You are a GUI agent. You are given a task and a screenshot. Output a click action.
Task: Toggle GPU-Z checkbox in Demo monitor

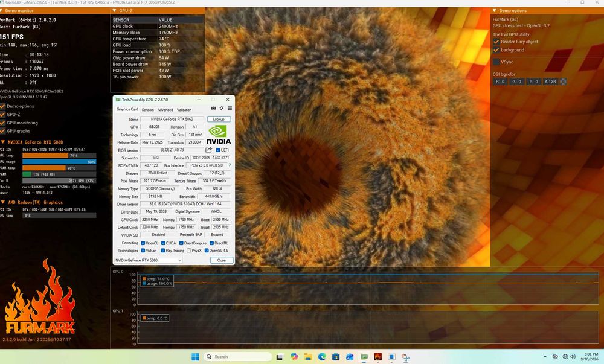pos(2,114)
